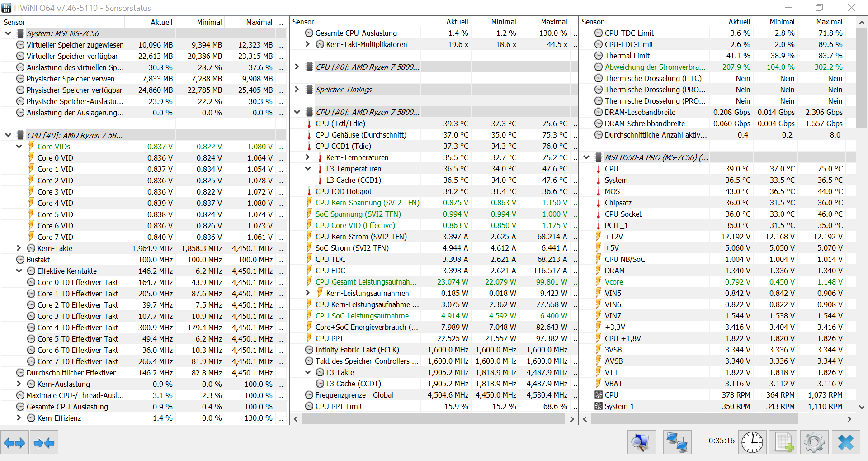Expand the Kern-Temperaturen node

click(x=308, y=157)
